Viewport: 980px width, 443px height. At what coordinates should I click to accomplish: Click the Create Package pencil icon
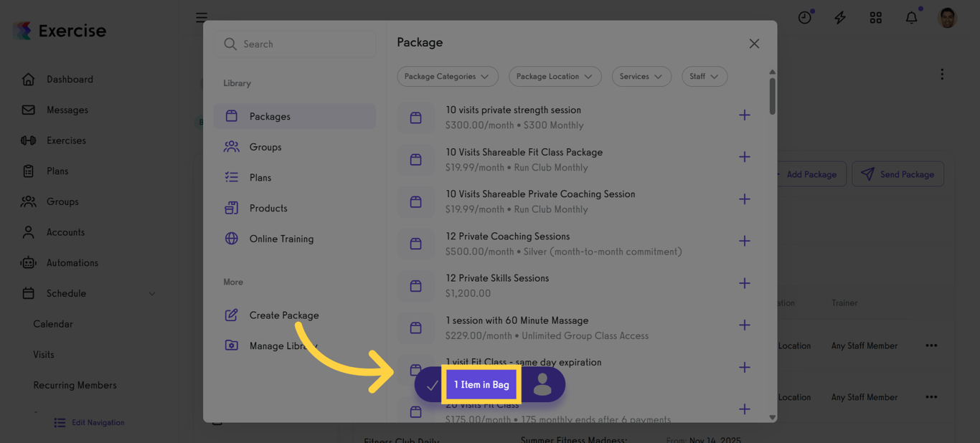[x=231, y=315]
